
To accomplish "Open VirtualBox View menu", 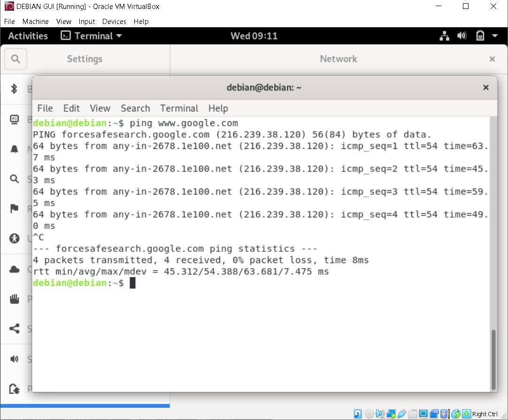I will (64, 22).
